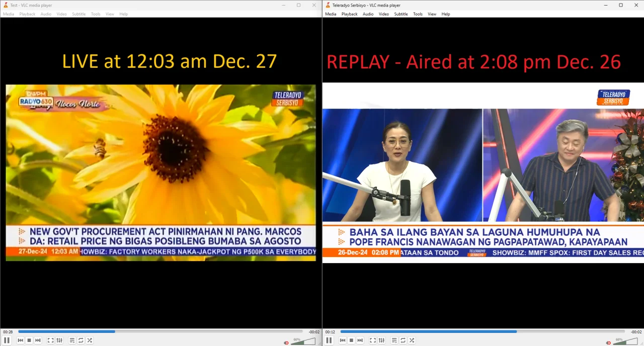Open Audio menu in Test VLC window
Viewport: 644px width, 346px height.
click(x=46, y=14)
